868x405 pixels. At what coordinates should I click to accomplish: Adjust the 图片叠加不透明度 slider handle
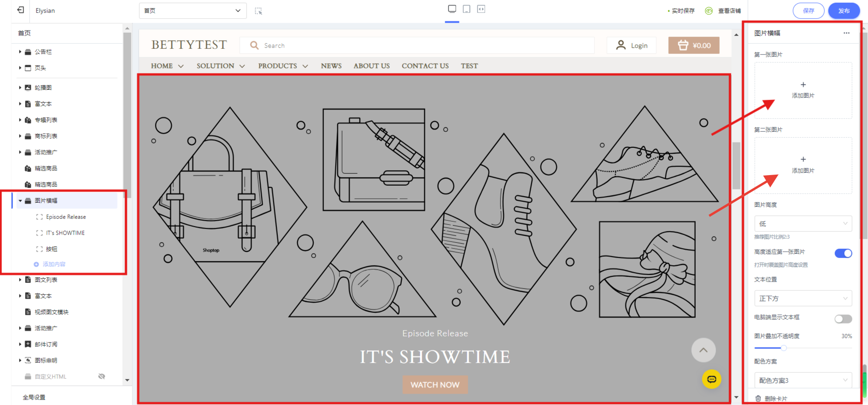[783, 348]
